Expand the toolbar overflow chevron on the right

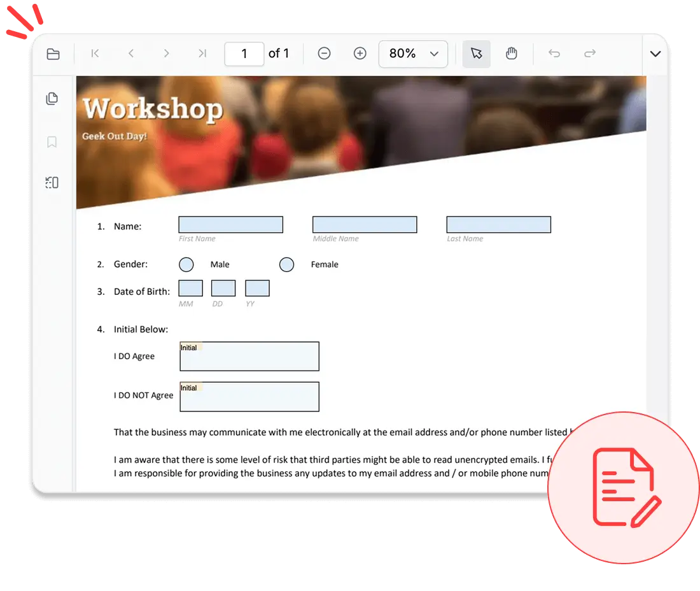coord(656,53)
